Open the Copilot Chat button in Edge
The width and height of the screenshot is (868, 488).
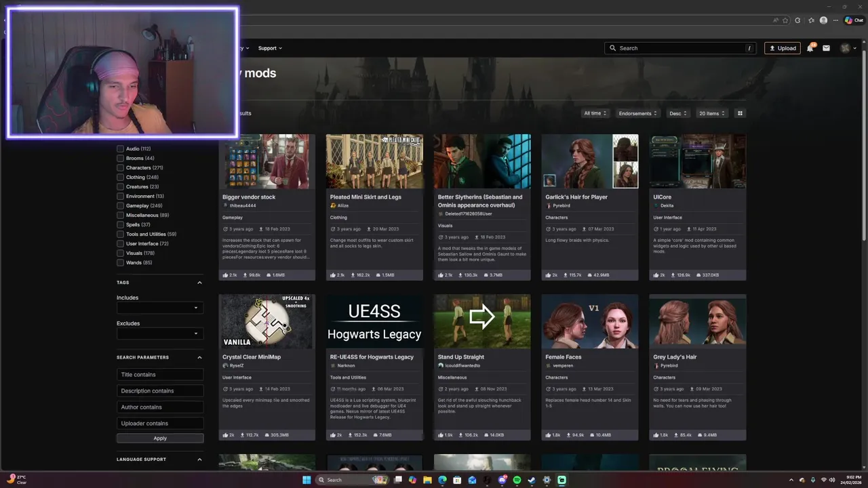pyautogui.click(x=854, y=20)
